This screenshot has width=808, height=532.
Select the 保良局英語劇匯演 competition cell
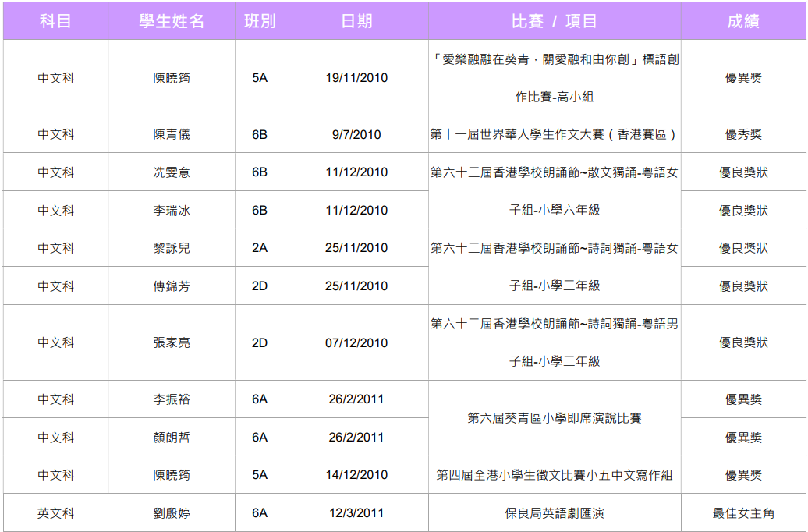pos(555,513)
